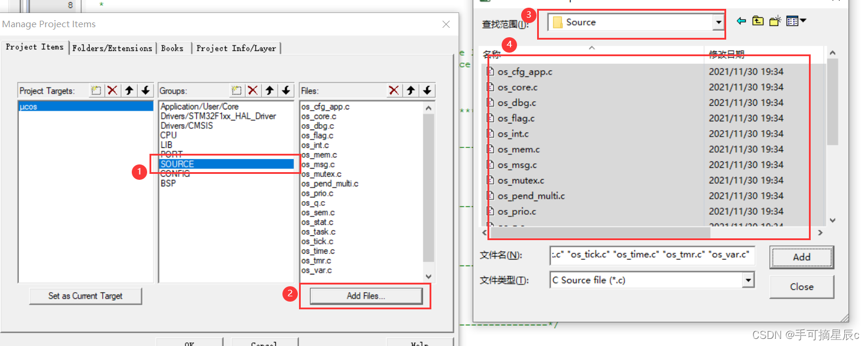Switch to Project Info/Layer tab
The width and height of the screenshot is (868, 346).
pyautogui.click(x=236, y=48)
